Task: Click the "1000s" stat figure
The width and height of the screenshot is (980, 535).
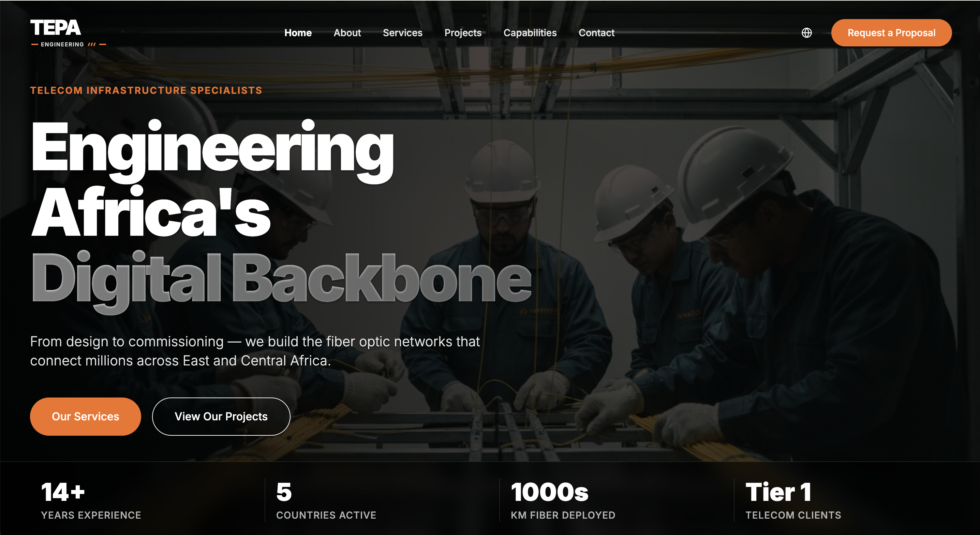Action: pos(549,492)
